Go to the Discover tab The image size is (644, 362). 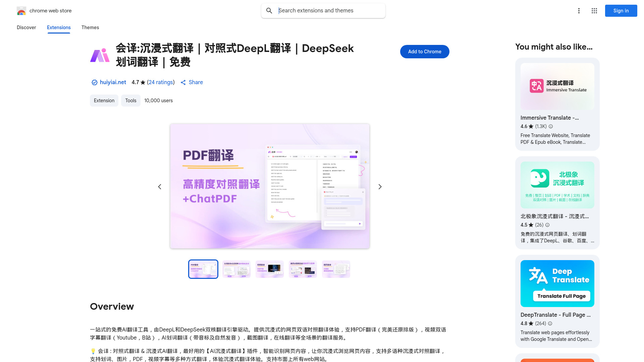(x=26, y=27)
